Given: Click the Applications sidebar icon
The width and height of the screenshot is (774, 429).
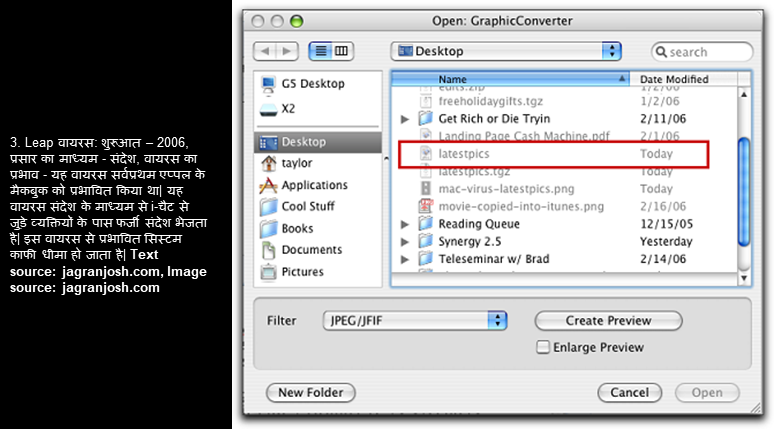Looking at the screenshot, I should [x=268, y=185].
